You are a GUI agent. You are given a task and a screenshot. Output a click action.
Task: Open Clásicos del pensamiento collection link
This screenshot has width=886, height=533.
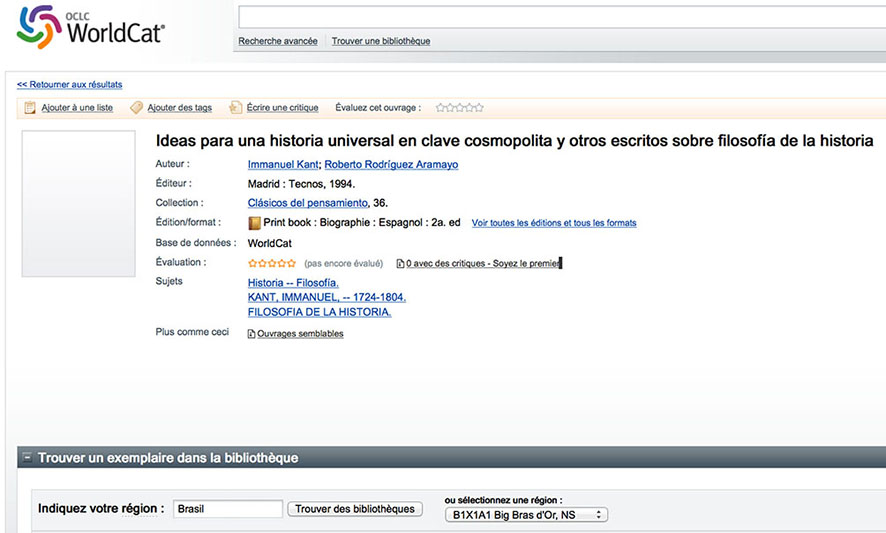307,203
